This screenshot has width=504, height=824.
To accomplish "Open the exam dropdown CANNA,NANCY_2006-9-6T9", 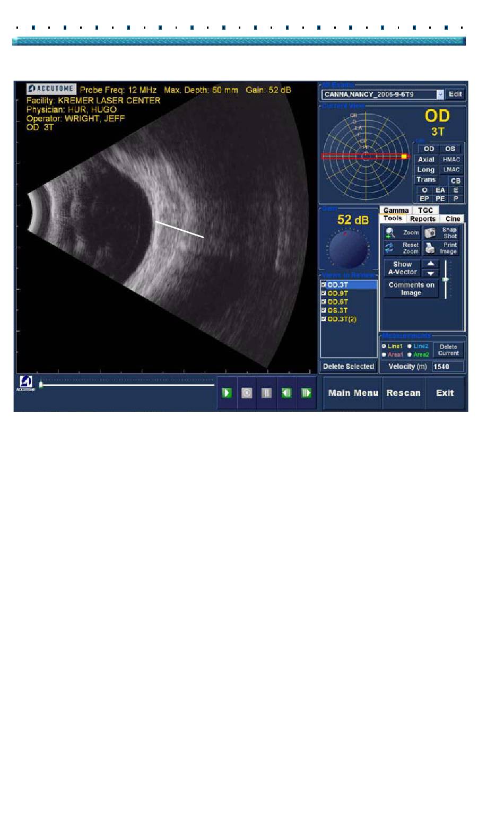I will [383, 94].
